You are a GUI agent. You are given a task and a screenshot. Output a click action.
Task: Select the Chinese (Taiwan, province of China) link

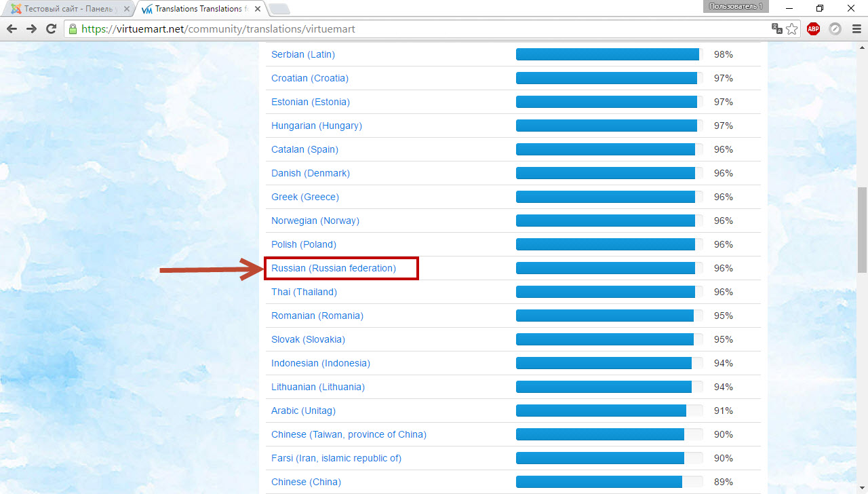pyautogui.click(x=349, y=434)
